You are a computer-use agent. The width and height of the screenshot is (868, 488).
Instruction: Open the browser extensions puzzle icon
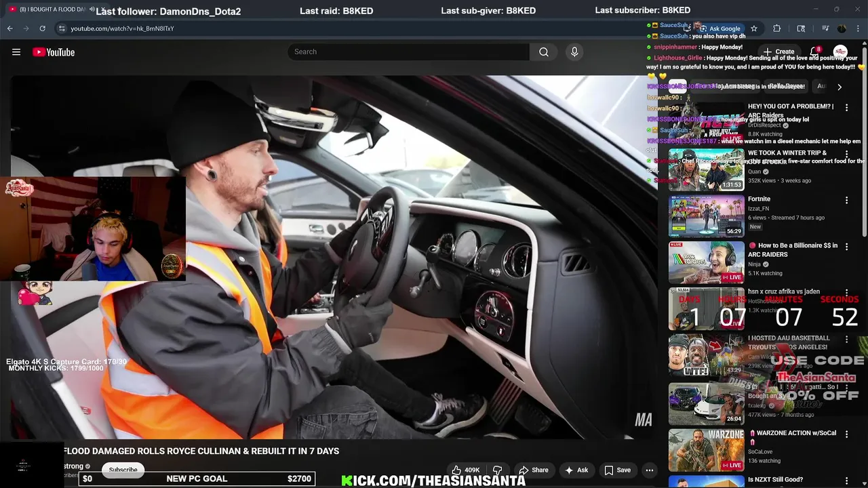coord(777,28)
